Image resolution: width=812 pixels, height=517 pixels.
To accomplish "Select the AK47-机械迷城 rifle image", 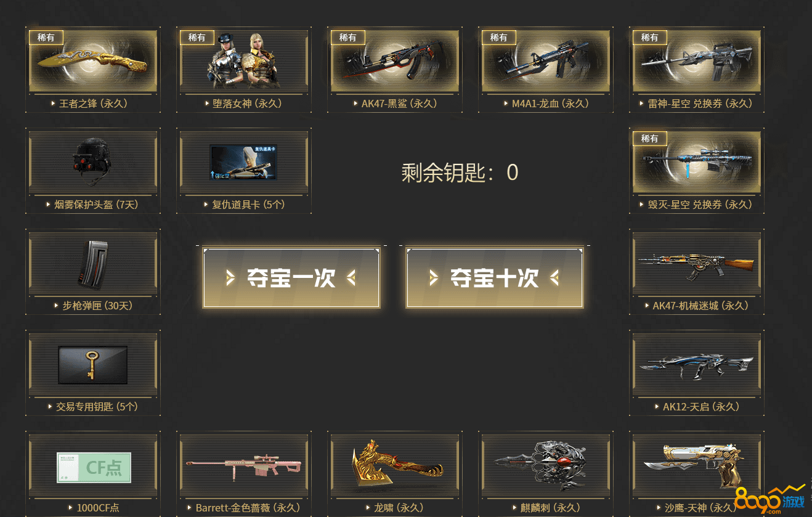I will [697, 263].
